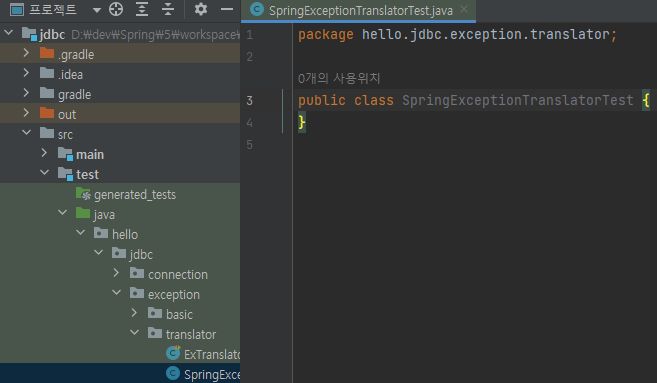The image size is (657, 383).
Task: Collapse the hello package
Action: point(80,233)
